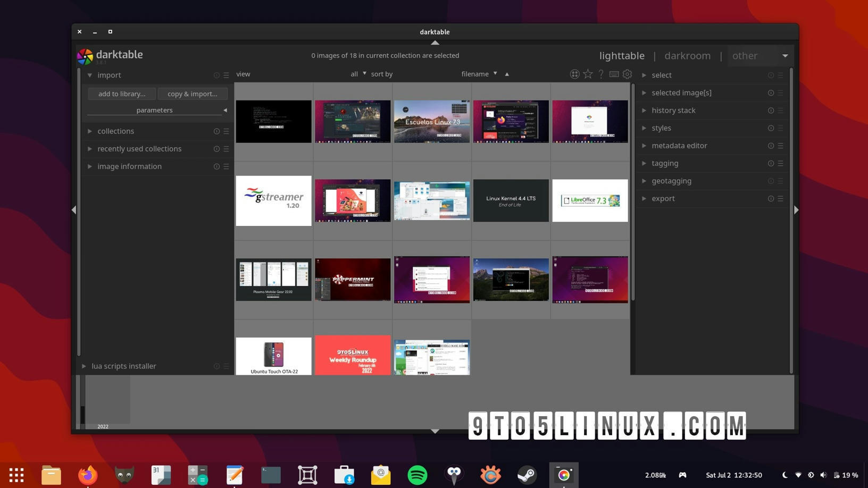Click the star overlay icon in toolbar
868x488 pixels.
(588, 74)
